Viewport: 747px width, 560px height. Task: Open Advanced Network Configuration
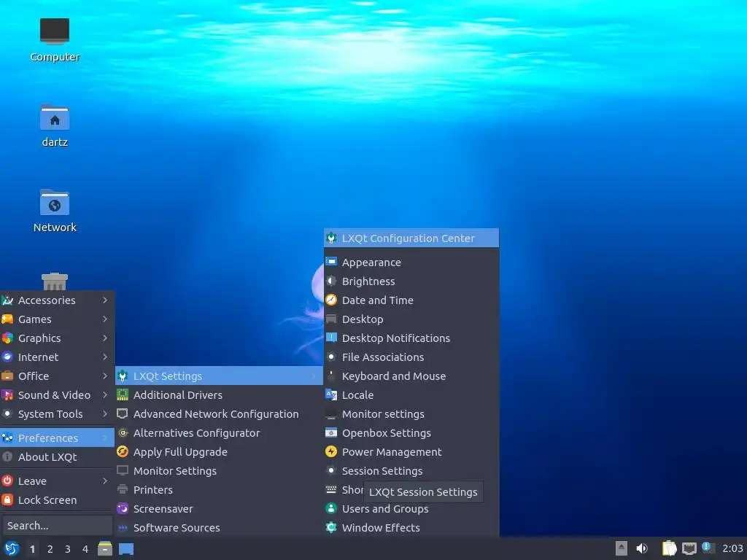coord(219,414)
